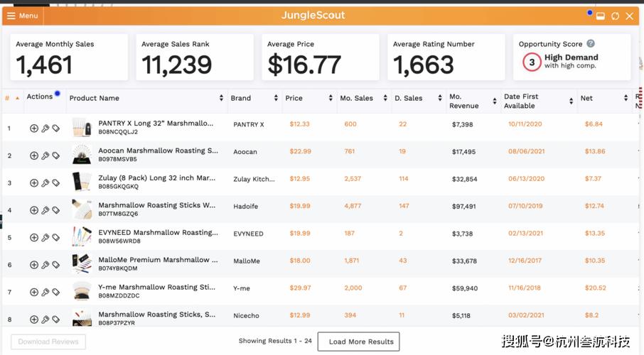Click the refresh icon in title bar
The width and height of the screenshot is (644, 355).
click(x=615, y=16)
